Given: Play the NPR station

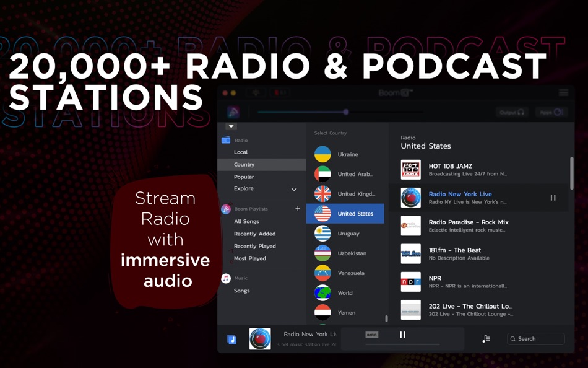Looking at the screenshot, I should coord(479,282).
